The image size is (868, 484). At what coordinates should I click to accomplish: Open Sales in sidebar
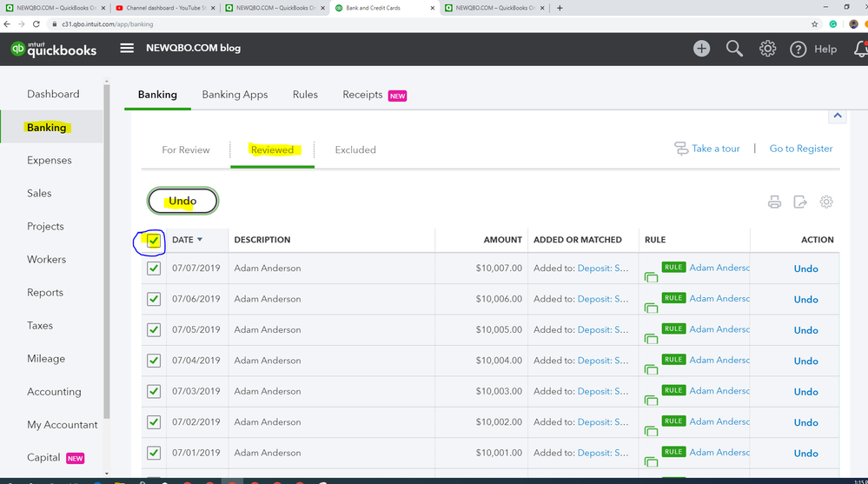[39, 193]
